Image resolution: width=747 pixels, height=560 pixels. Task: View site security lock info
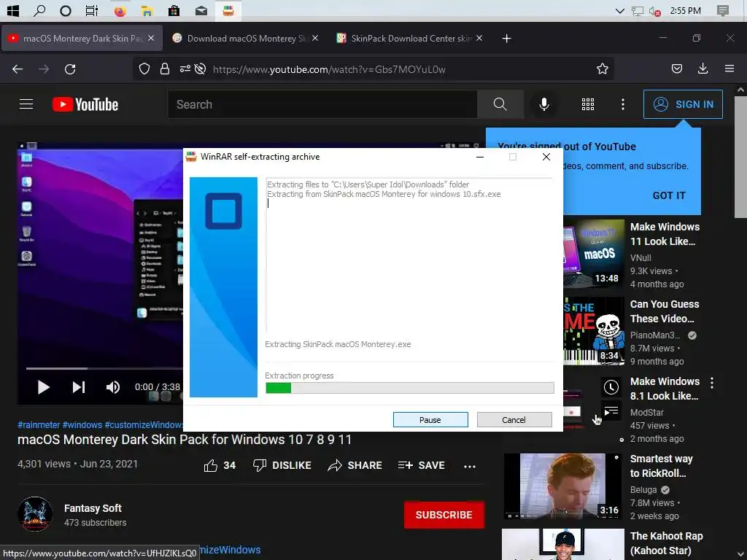pyautogui.click(x=165, y=69)
